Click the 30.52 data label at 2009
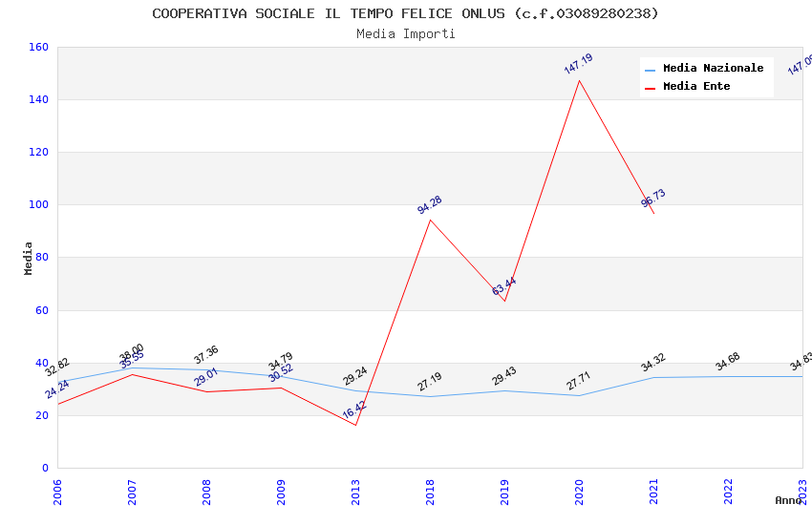Screen dimensions: 812x525 pyautogui.click(x=281, y=373)
